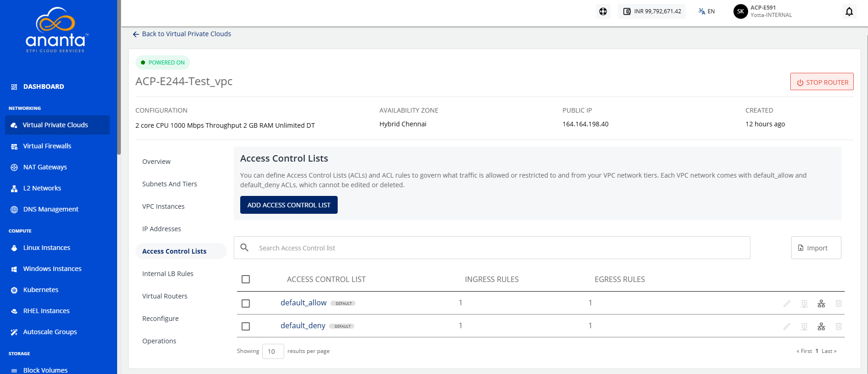
Task: Go to the IP Addresses tab
Action: pyautogui.click(x=162, y=229)
